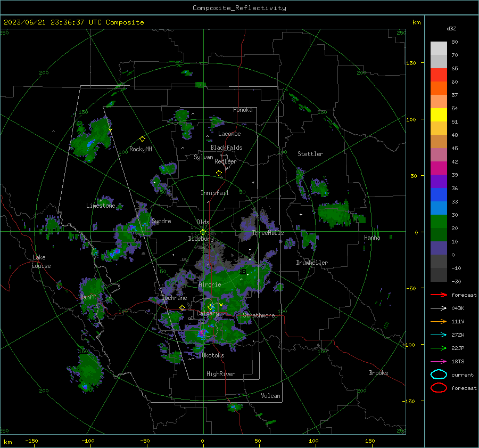Select the yellow diamond marker beside RockyMH
This screenshot has width=479, height=448.
(142, 139)
